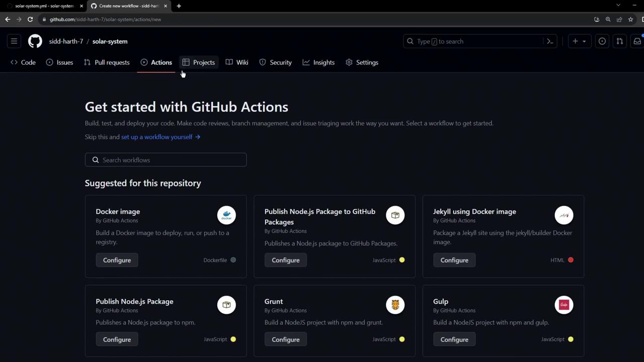Go back with the browser back arrow
The height and width of the screenshot is (362, 644).
(x=8, y=19)
